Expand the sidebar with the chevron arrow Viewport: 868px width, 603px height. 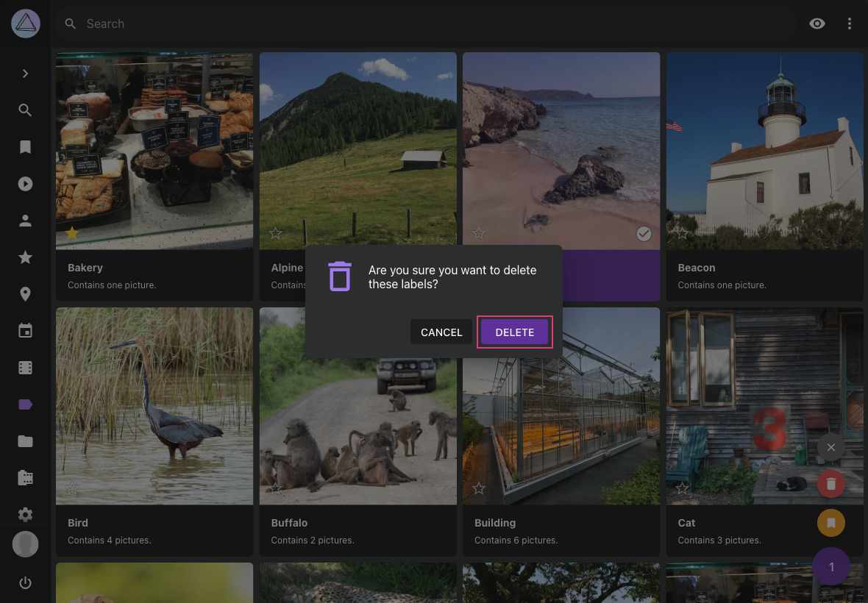[25, 73]
